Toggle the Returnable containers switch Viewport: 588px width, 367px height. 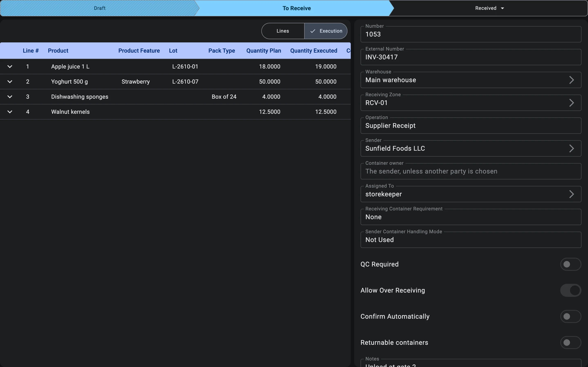[x=570, y=343]
